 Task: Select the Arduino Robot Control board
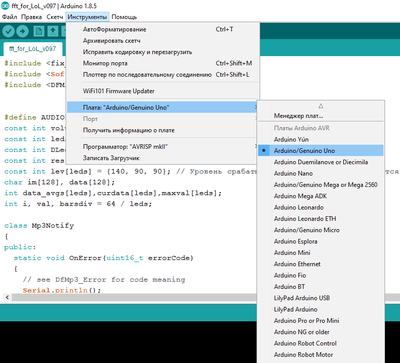tap(321, 343)
